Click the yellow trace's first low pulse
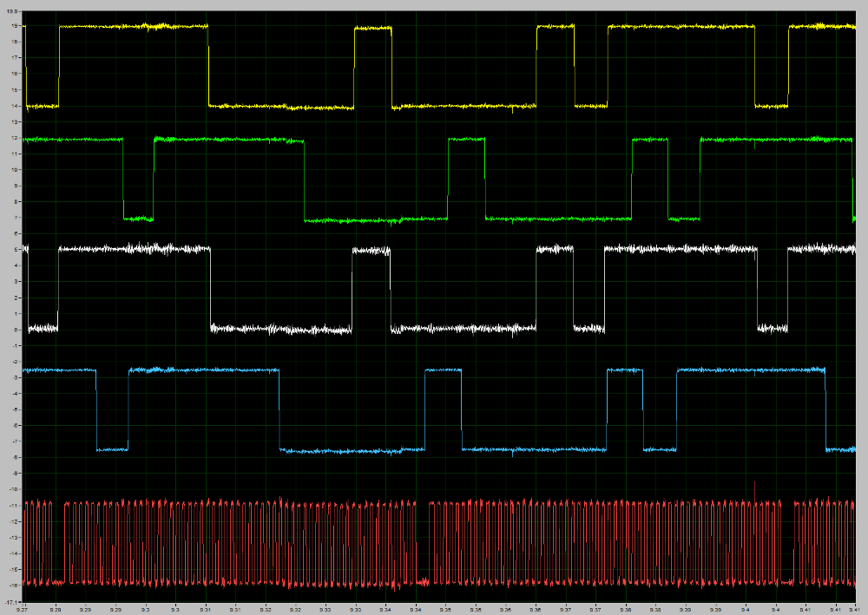868x615 pixels. tap(43, 106)
